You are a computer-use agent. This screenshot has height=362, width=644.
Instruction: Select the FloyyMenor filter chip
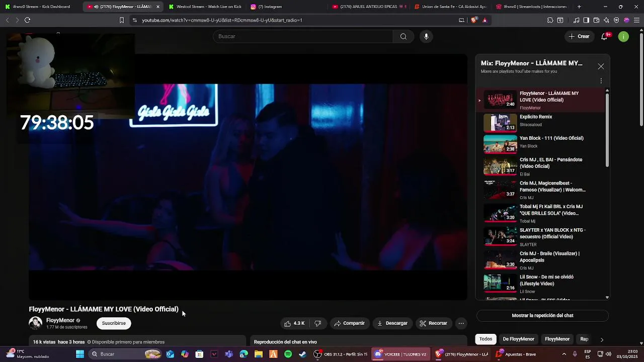[x=557, y=339]
